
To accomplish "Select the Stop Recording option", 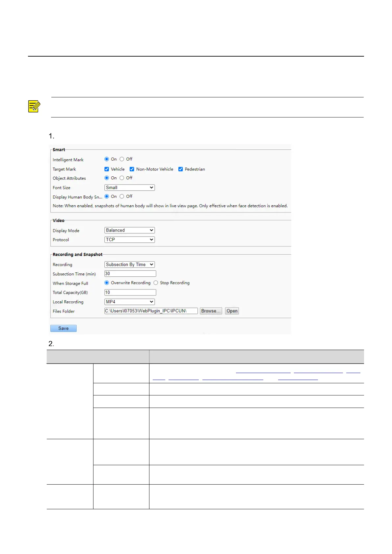I will [156, 283].
